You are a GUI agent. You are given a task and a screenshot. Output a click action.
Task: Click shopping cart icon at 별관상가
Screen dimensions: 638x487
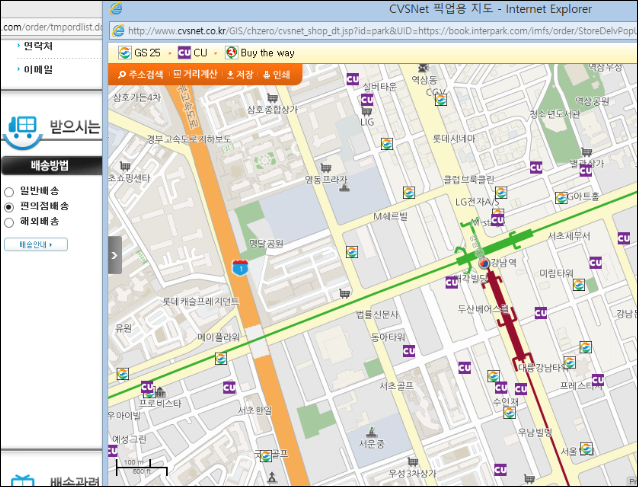(586, 152)
